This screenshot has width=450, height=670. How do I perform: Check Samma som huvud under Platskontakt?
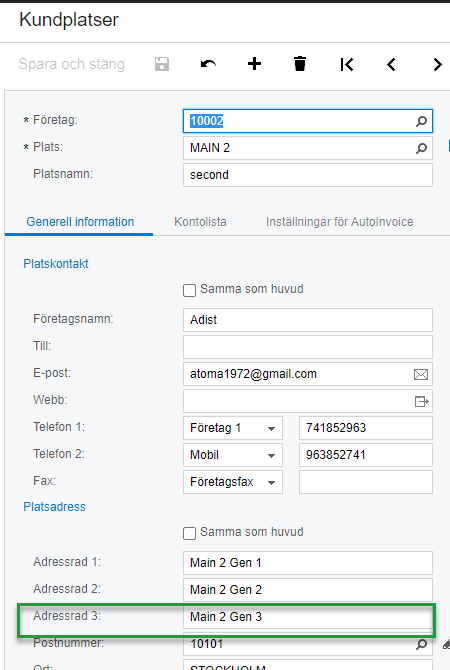tap(189, 290)
